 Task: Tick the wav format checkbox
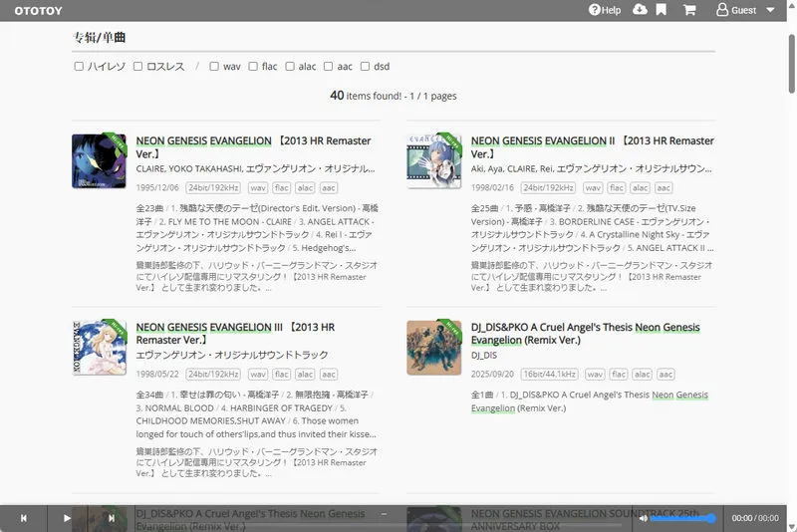coord(214,67)
